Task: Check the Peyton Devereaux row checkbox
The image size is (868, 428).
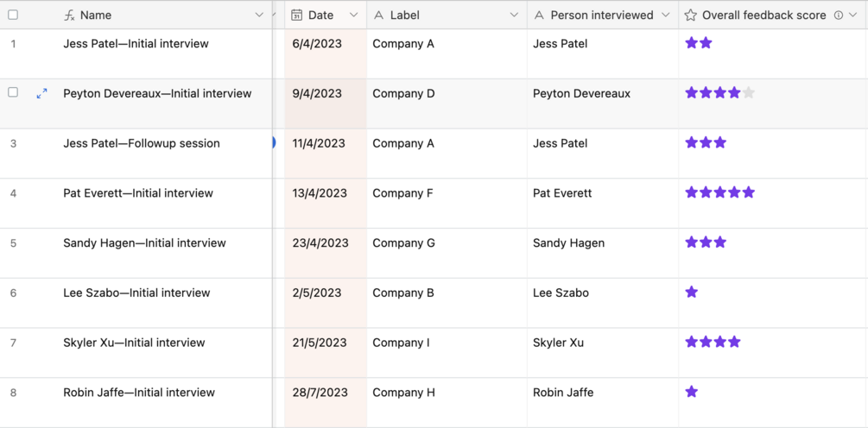Action: click(13, 92)
